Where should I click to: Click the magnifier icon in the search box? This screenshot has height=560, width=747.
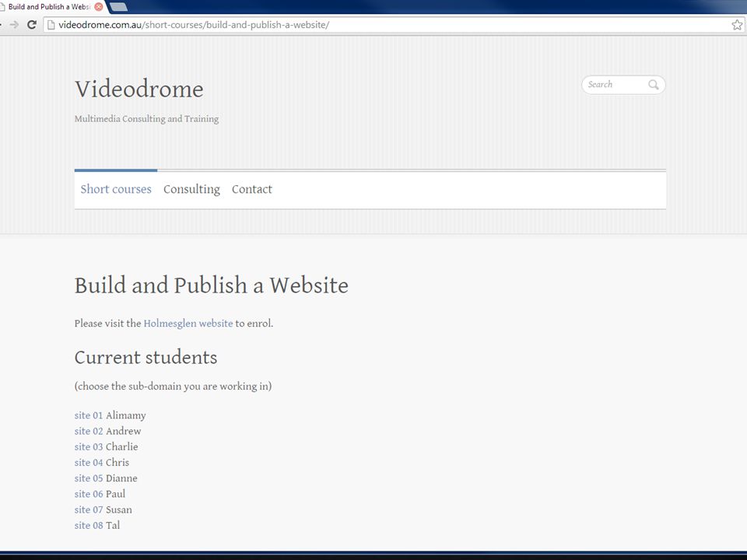[653, 85]
